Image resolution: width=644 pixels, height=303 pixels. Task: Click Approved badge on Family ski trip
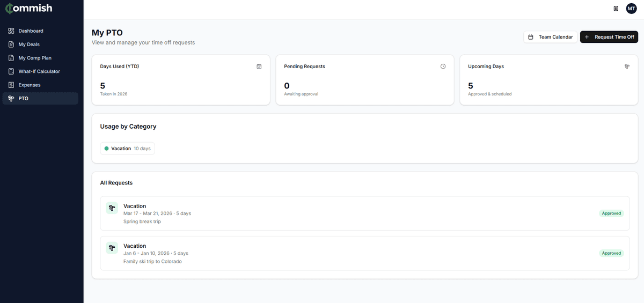[611, 253]
